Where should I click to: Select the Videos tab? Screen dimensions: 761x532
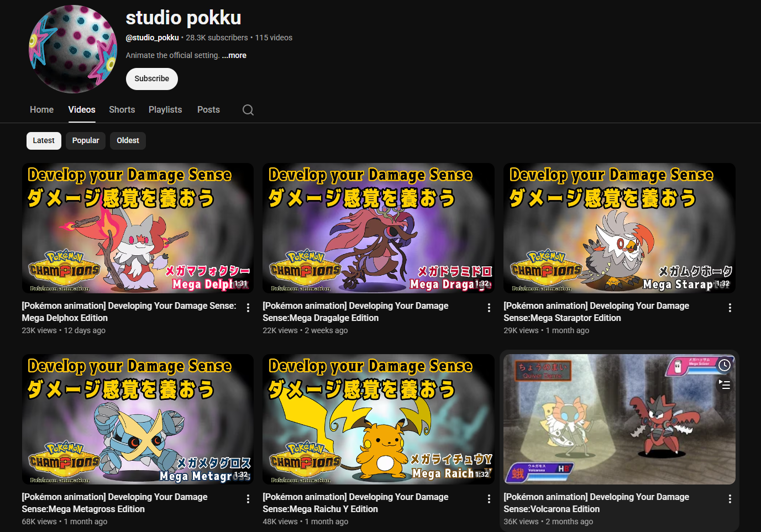[x=82, y=110]
